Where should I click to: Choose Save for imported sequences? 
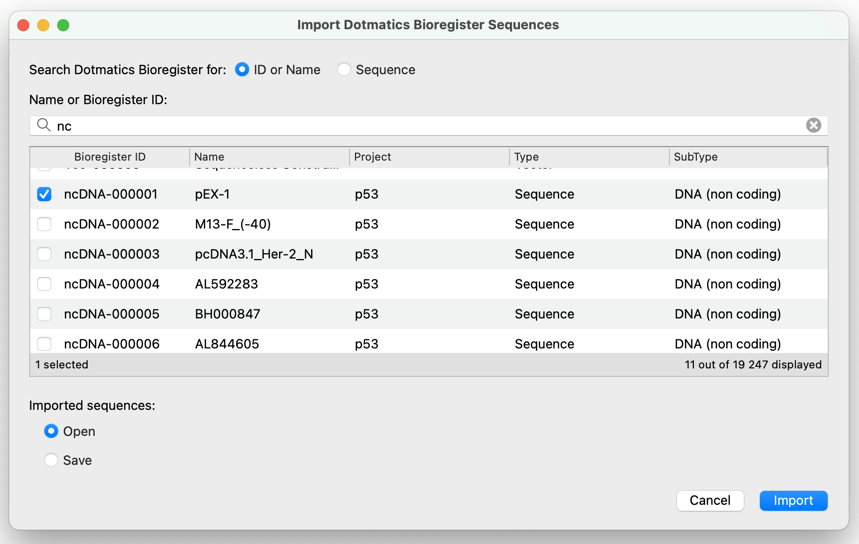pos(51,460)
